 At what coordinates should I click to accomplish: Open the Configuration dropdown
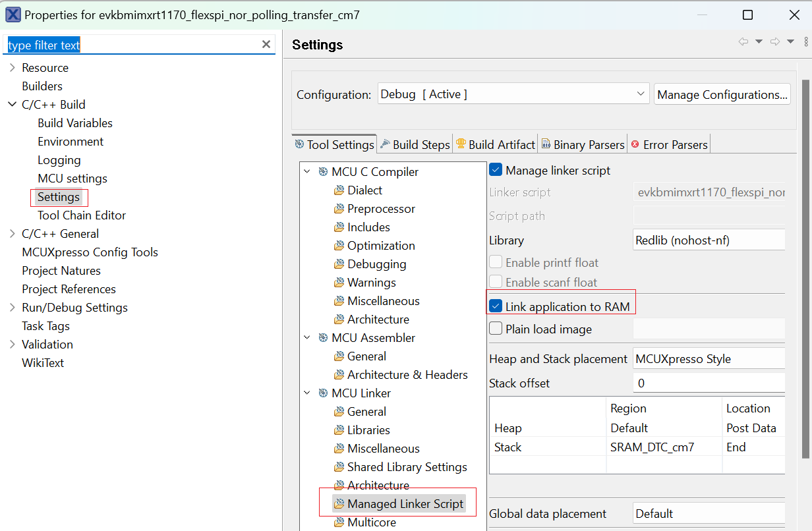point(514,94)
